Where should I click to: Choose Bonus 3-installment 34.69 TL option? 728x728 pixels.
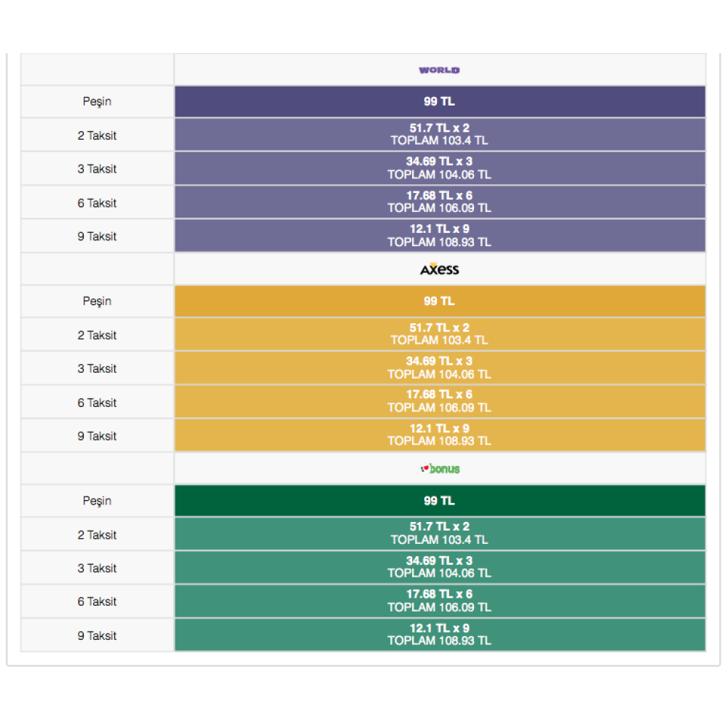point(439,567)
